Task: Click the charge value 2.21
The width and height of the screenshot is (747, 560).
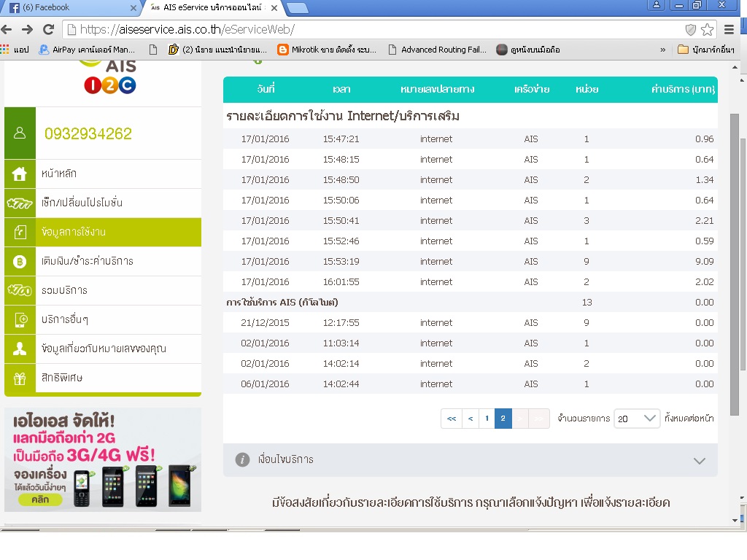Action: pos(704,220)
